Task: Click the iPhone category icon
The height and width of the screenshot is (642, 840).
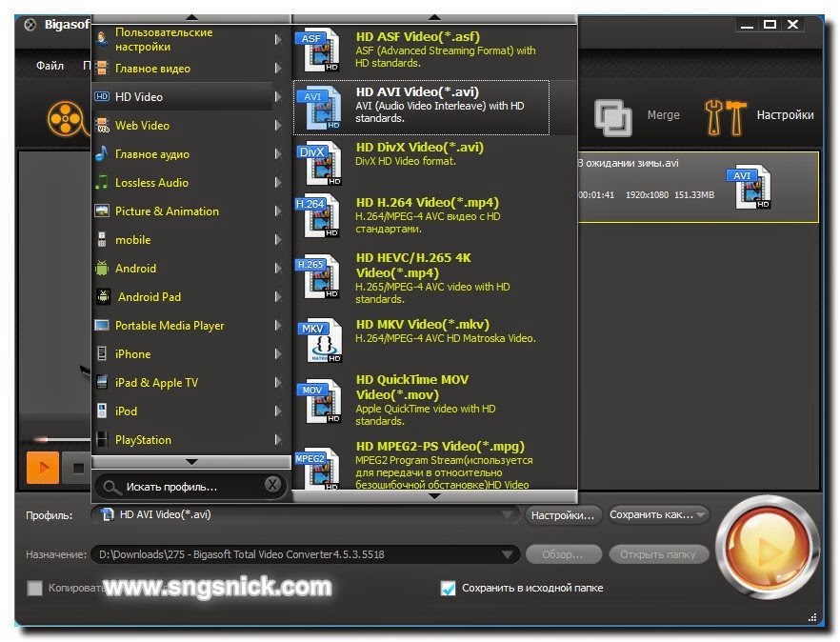Action: [x=102, y=353]
